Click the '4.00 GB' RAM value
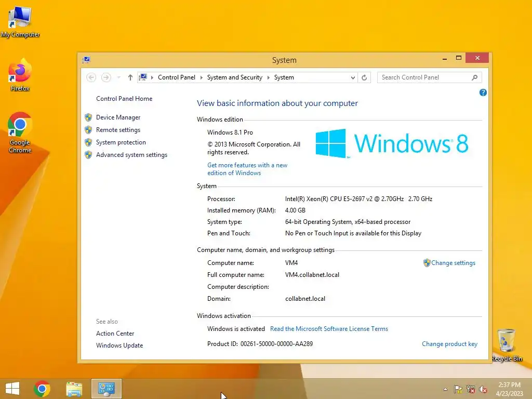The width and height of the screenshot is (532, 399). pyautogui.click(x=295, y=210)
